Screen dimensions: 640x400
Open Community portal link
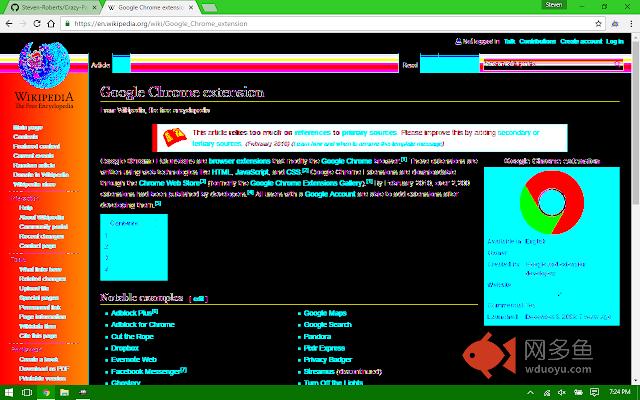pyautogui.click(x=43, y=227)
